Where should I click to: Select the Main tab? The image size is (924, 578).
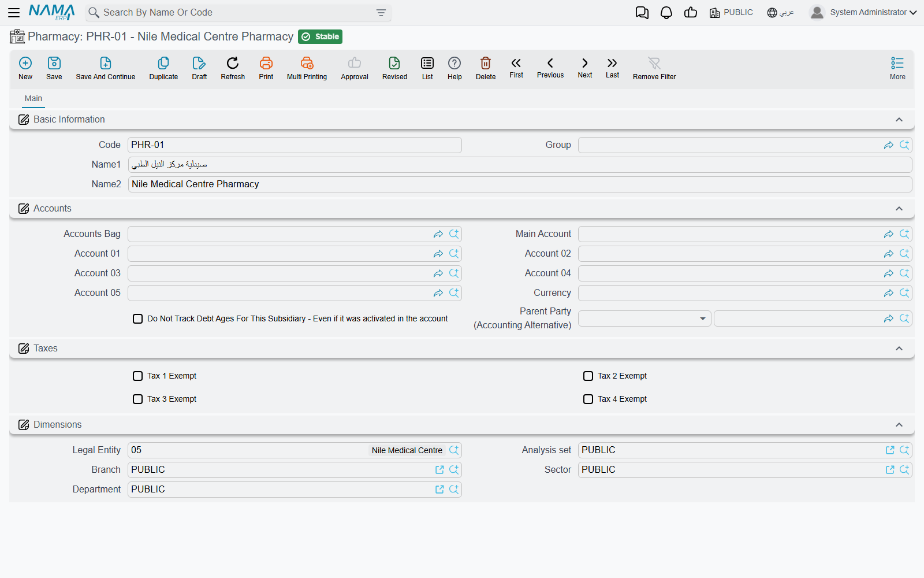click(x=33, y=98)
